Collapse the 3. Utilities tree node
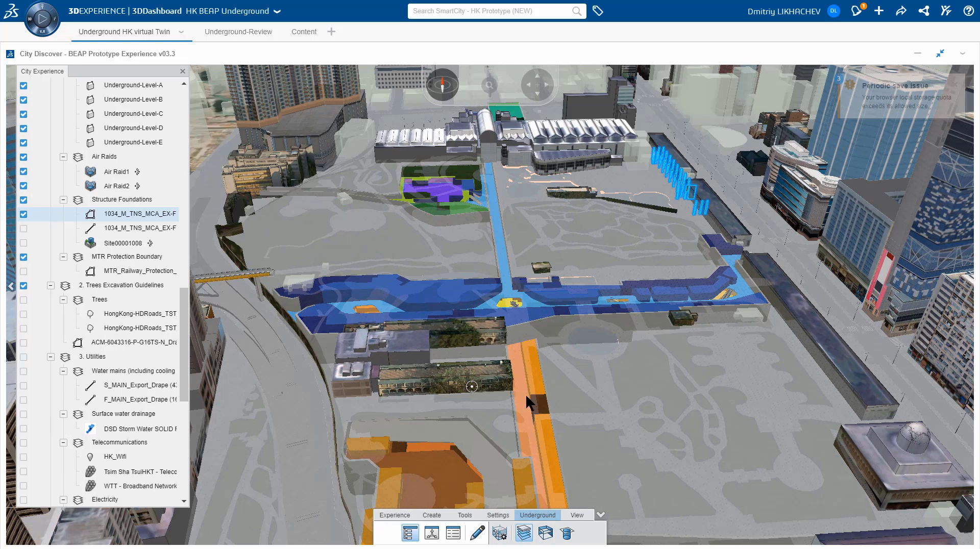980x549 pixels. click(x=51, y=357)
